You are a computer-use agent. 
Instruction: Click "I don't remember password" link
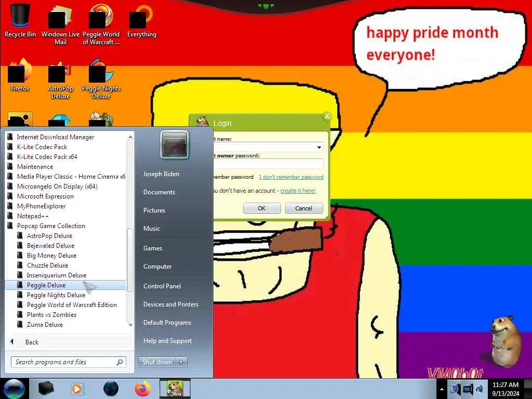tap(291, 177)
